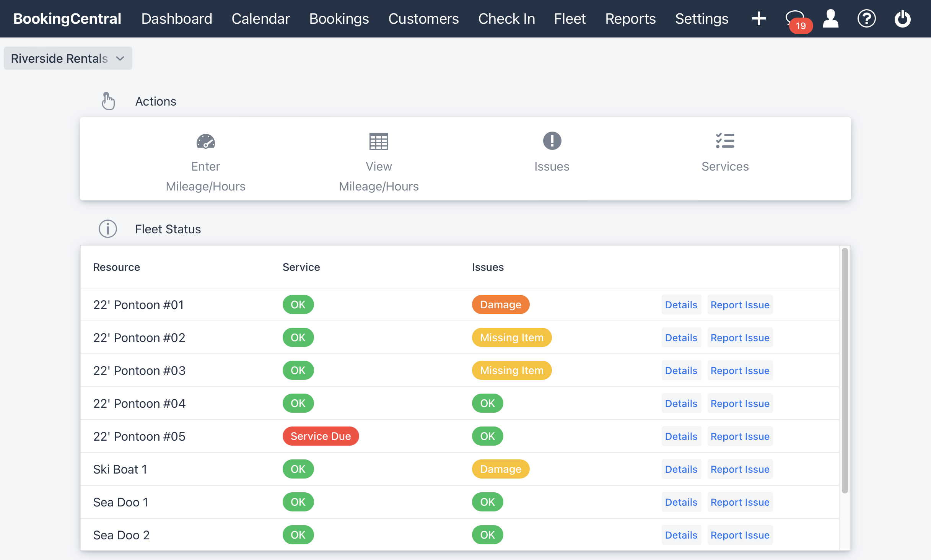The width and height of the screenshot is (931, 560).
Task: Report Issue for Sea Doo 2
Action: tap(740, 535)
